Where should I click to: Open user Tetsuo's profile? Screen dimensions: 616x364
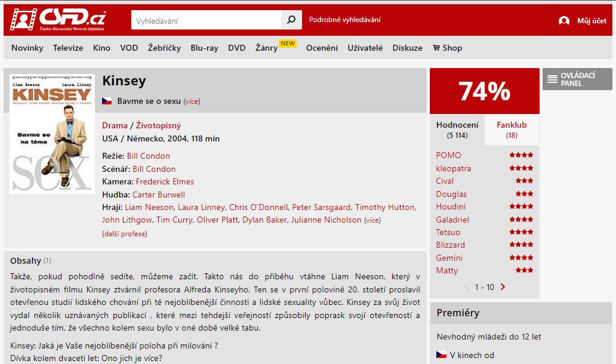(x=448, y=232)
